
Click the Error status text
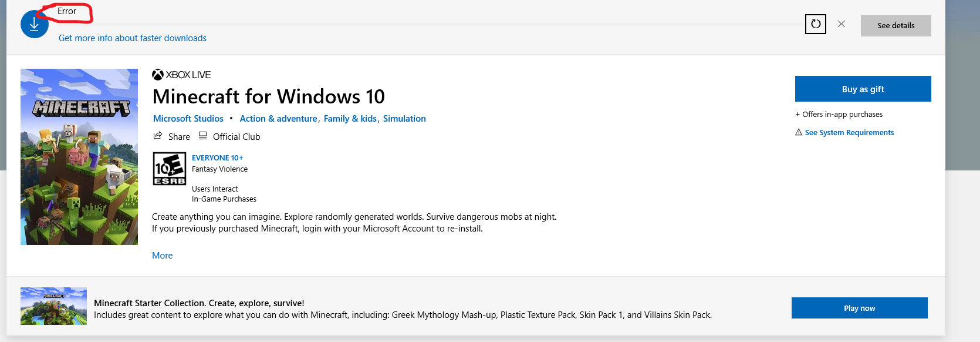pos(67,11)
